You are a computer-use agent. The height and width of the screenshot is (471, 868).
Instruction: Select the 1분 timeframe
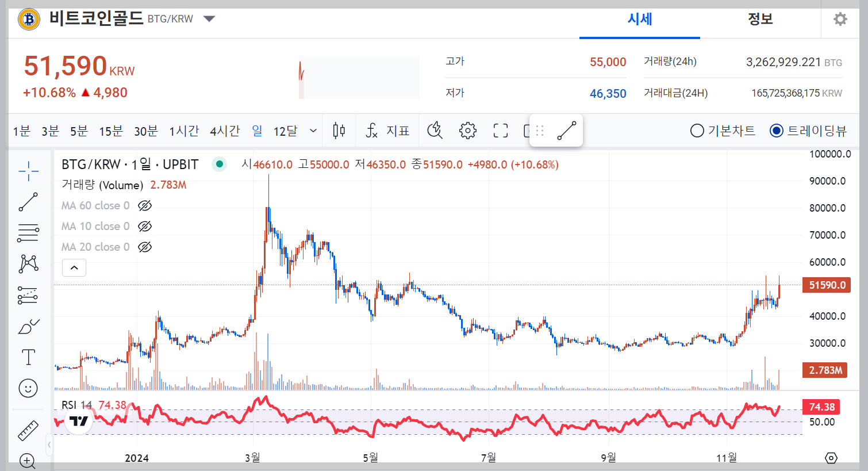(22, 131)
